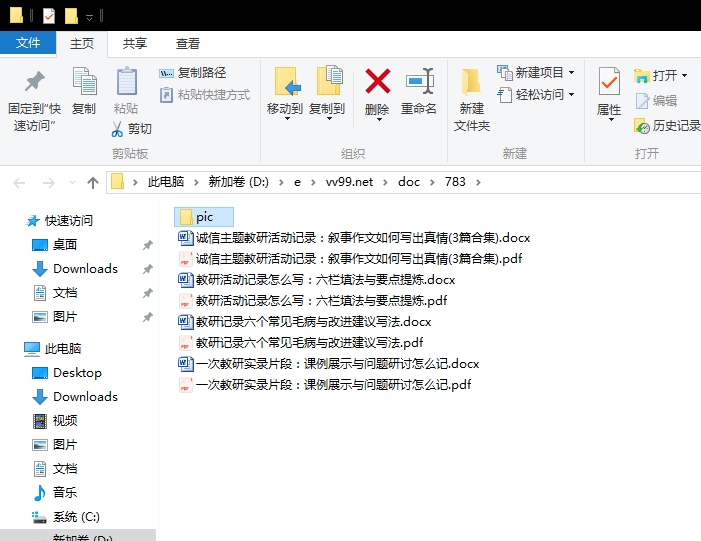Open 音乐 (Music) in the sidebar
This screenshot has width=701, height=541.
(55, 493)
